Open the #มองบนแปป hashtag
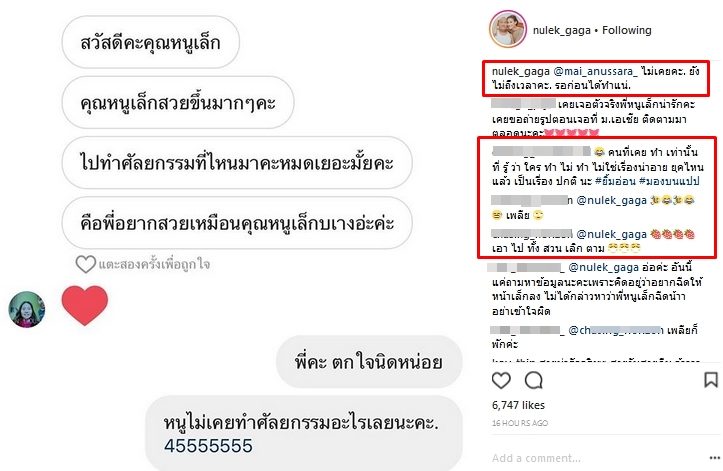This screenshot has width=723, height=471. click(669, 181)
